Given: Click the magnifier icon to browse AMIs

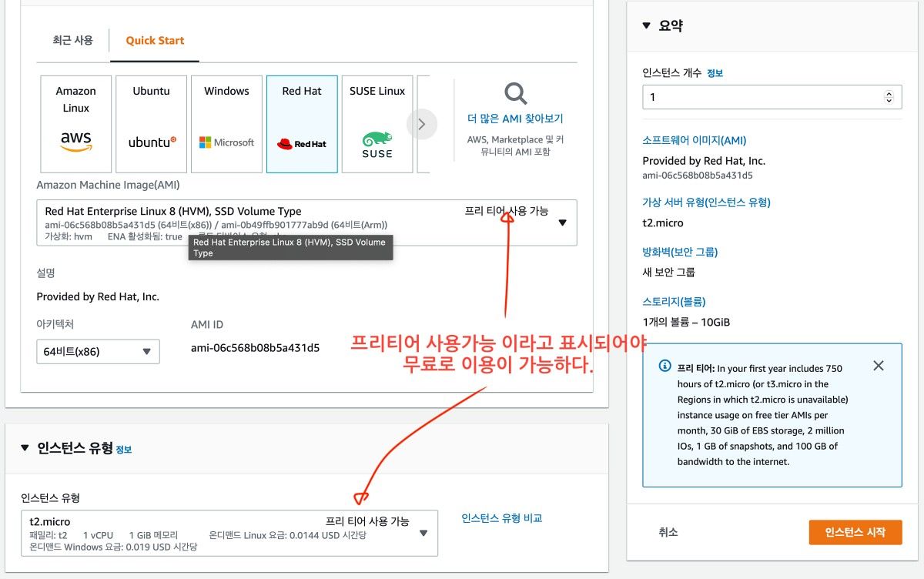Looking at the screenshot, I should [x=515, y=94].
